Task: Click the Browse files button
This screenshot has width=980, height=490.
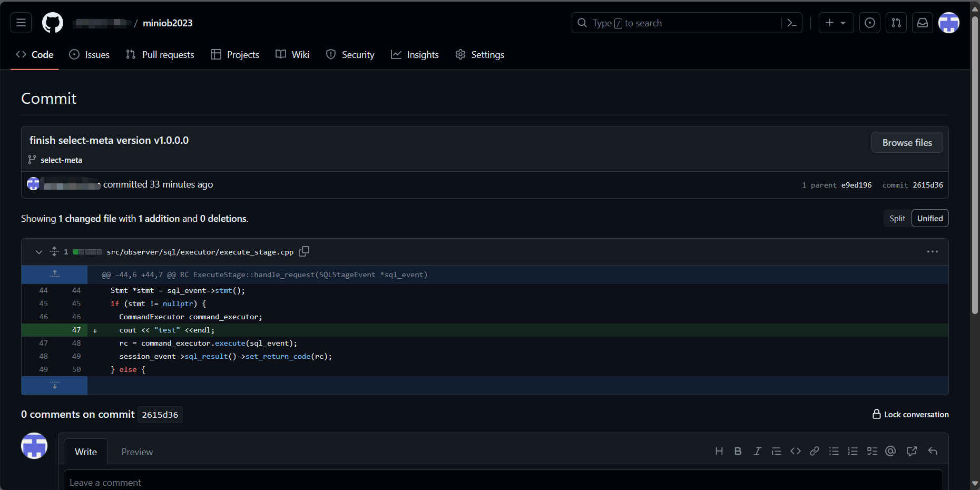Action: point(907,142)
